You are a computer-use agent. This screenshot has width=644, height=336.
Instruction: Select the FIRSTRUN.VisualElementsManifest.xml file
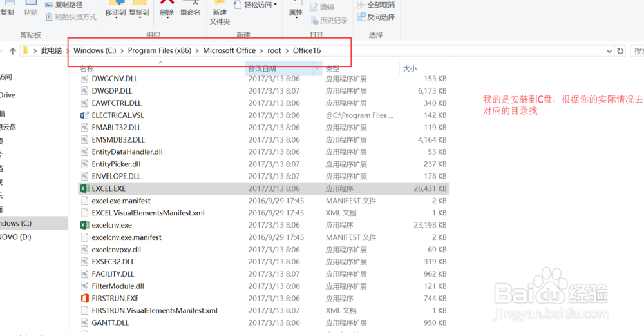[x=155, y=310]
